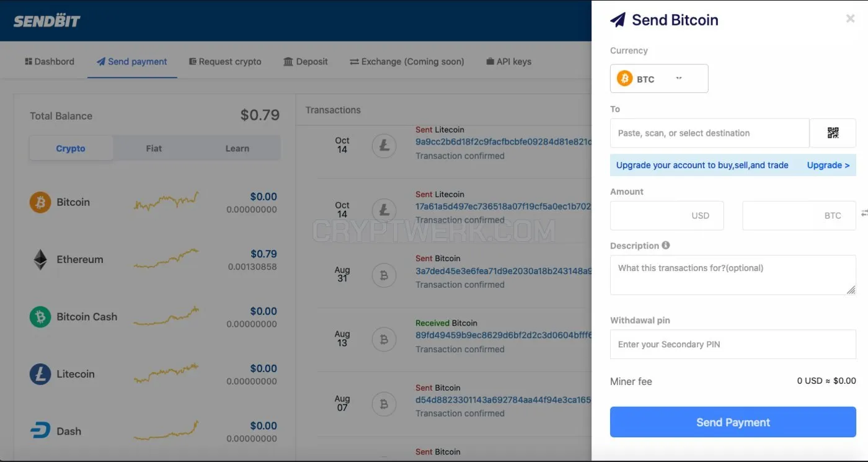Screen dimensions: 868x462
Task: Focus the transaction description textarea
Action: click(733, 275)
